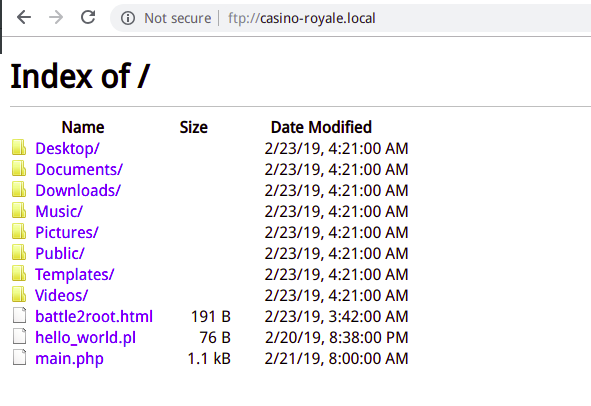The image size is (591, 406).
Task: Click the browser forward arrow
Action: [x=56, y=17]
